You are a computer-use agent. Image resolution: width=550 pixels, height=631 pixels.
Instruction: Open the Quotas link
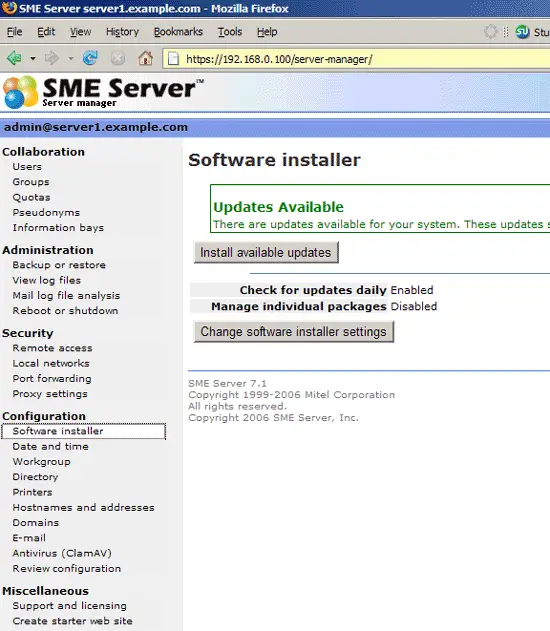tap(31, 197)
